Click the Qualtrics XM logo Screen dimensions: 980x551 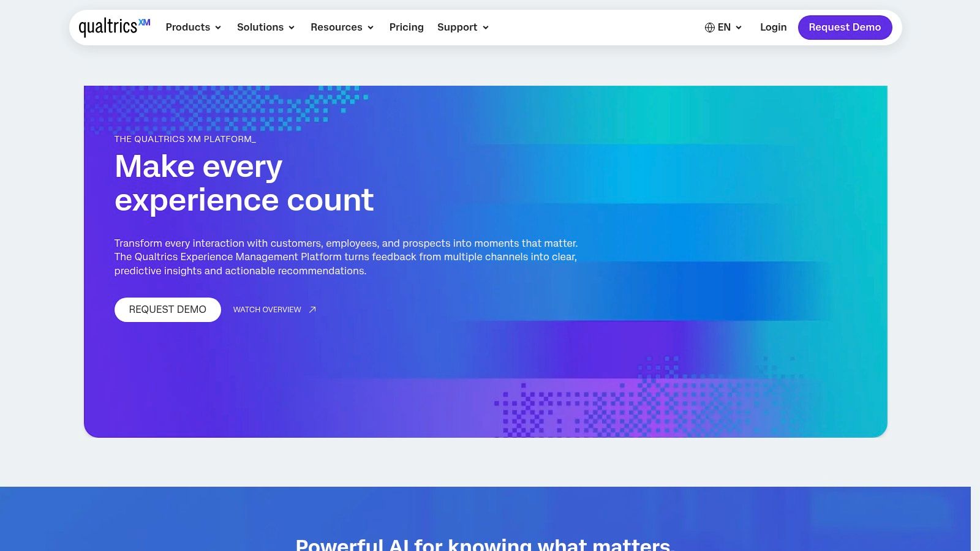[x=115, y=27]
